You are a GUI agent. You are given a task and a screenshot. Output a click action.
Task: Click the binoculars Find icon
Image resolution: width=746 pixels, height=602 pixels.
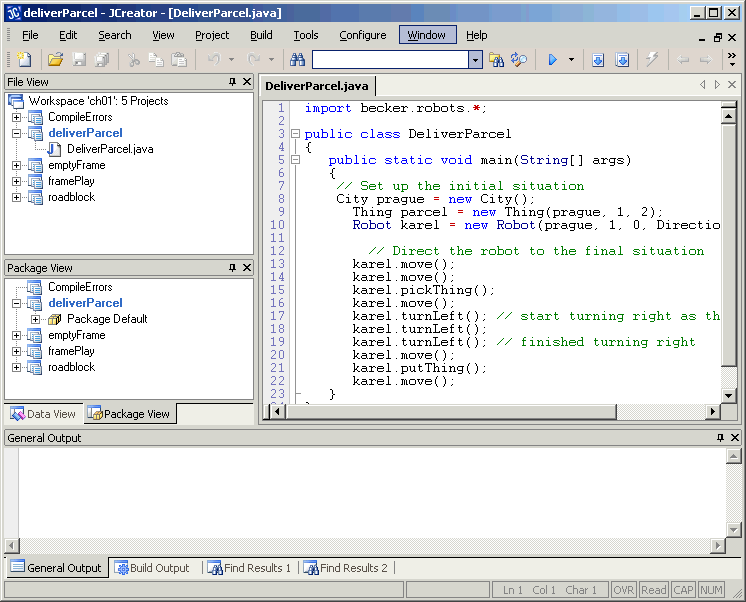(297, 60)
